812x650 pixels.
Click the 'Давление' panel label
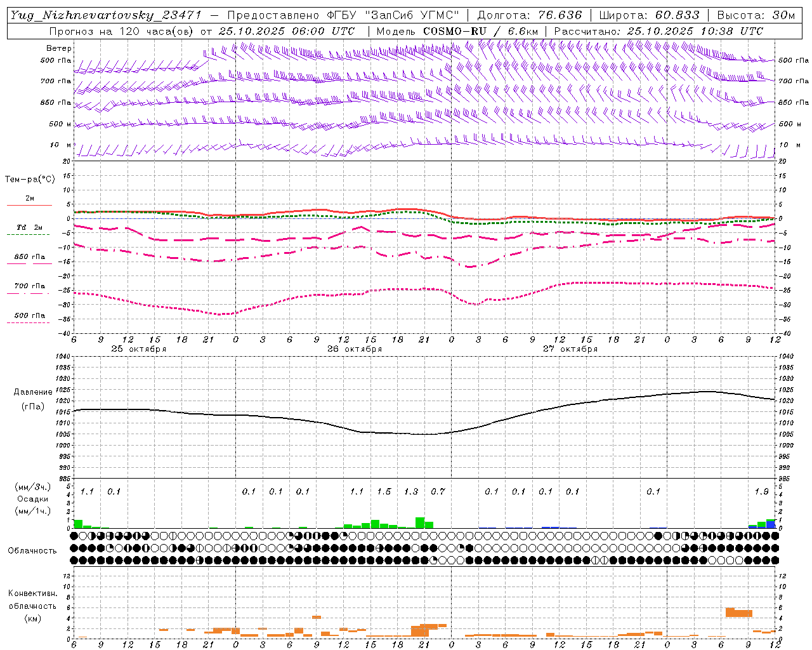pyautogui.click(x=33, y=392)
